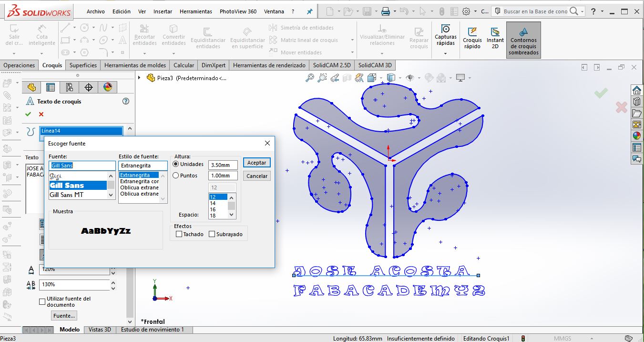644x342 pixels.
Task: Click the pin icon beside the menu bar
Action: pyautogui.click(x=310, y=11)
